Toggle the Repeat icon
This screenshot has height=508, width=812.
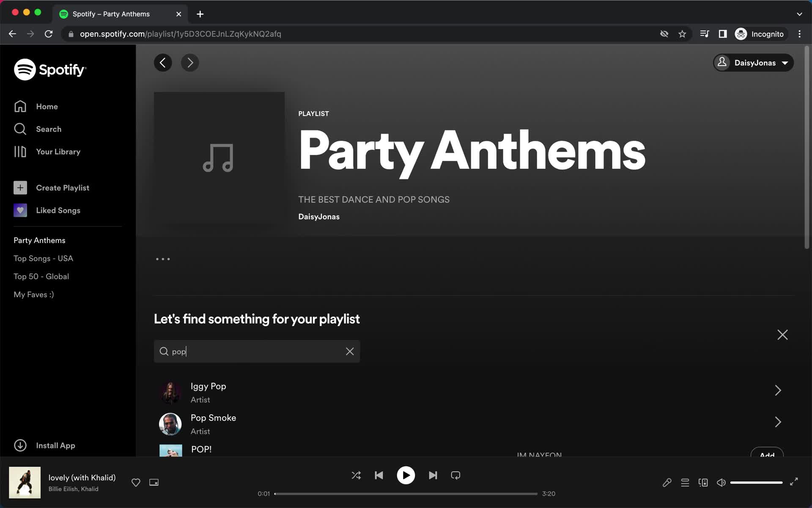[x=455, y=475]
